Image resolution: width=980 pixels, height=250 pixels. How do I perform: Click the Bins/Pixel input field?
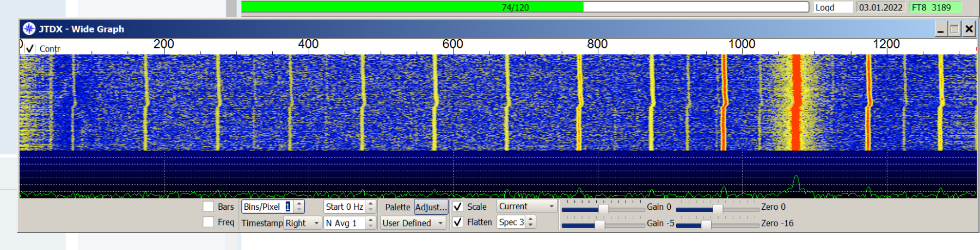(268, 207)
